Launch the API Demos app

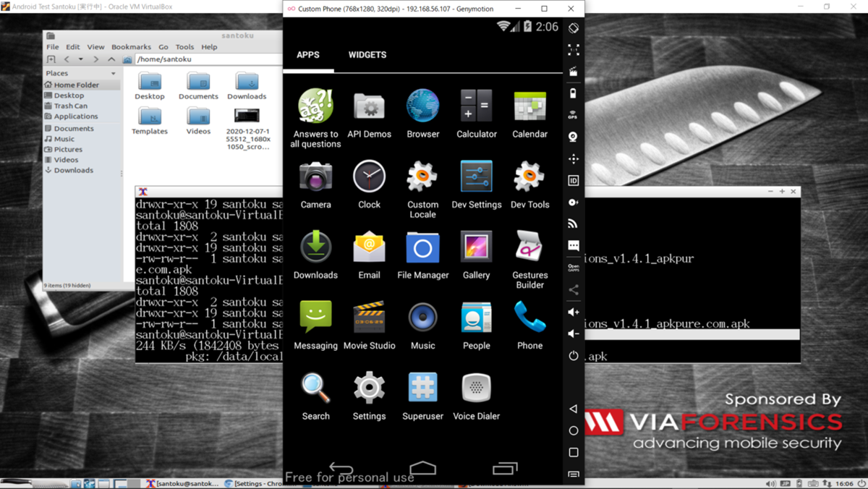pos(369,114)
